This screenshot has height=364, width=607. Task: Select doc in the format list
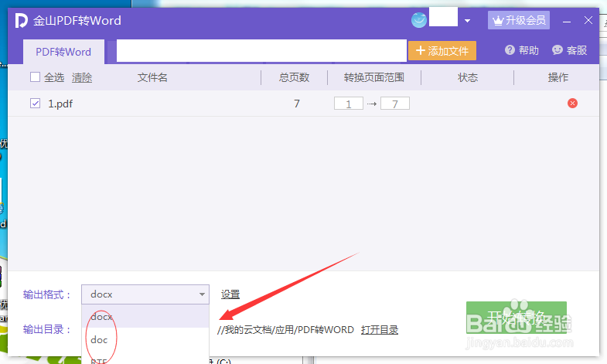point(145,339)
